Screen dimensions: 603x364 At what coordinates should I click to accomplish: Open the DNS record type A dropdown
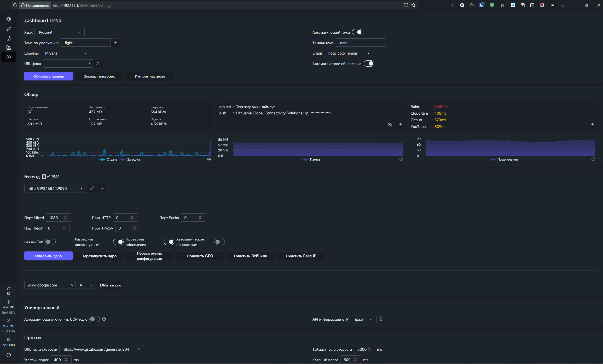86,285
